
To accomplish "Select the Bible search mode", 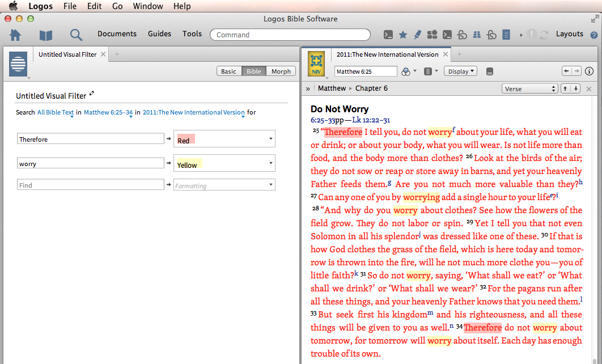I will pyautogui.click(x=254, y=71).
